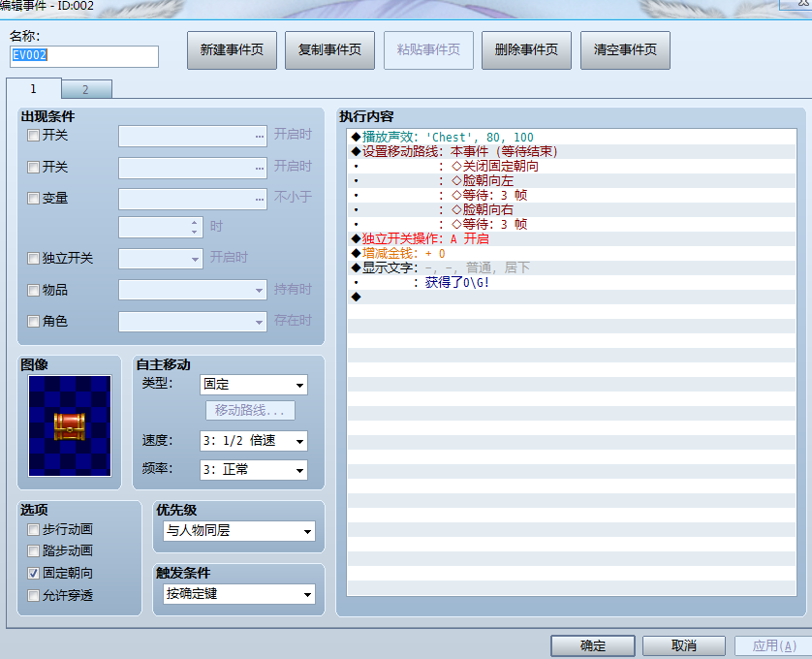The width and height of the screenshot is (812, 659).
Task: Click the empty ◆ command line at the end
Action: click(x=571, y=297)
